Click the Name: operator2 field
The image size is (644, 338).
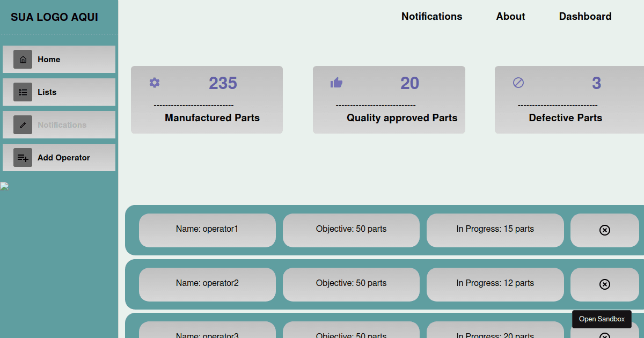point(207,283)
